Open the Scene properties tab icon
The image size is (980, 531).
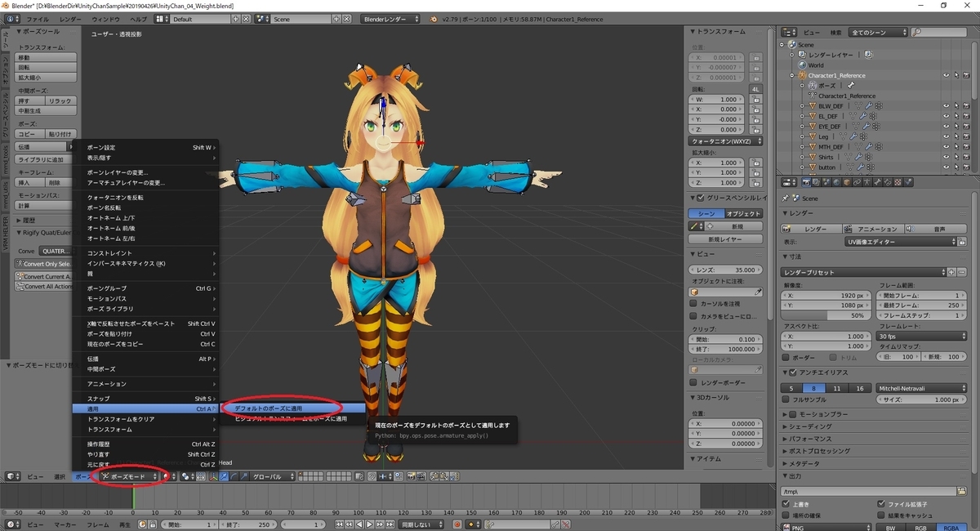tap(826, 182)
